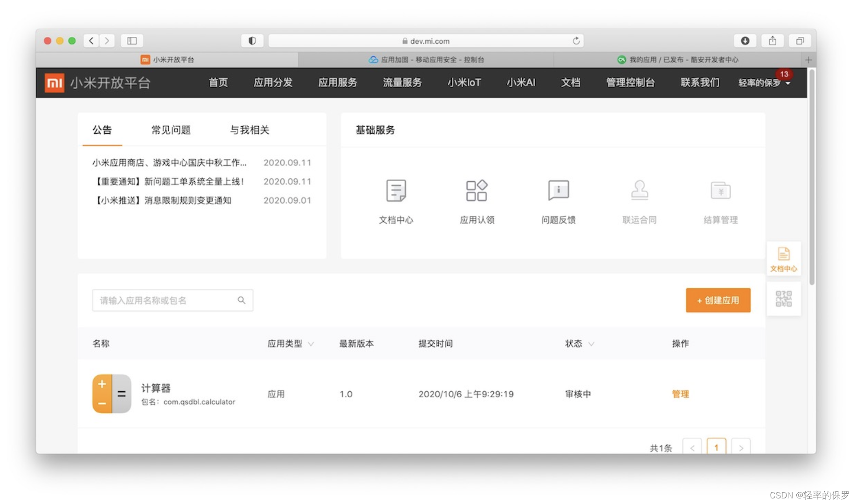This screenshot has height=504, width=856.
Task: Click version 1.0 cell
Action: [x=345, y=394]
